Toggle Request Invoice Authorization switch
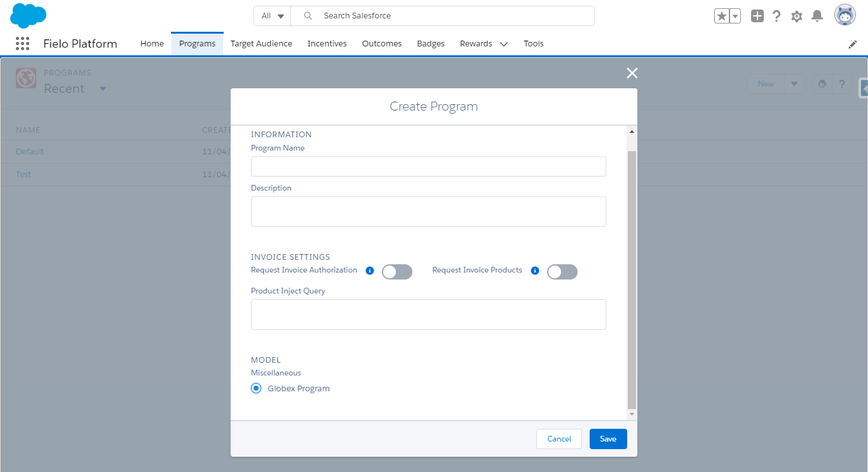 tap(397, 272)
